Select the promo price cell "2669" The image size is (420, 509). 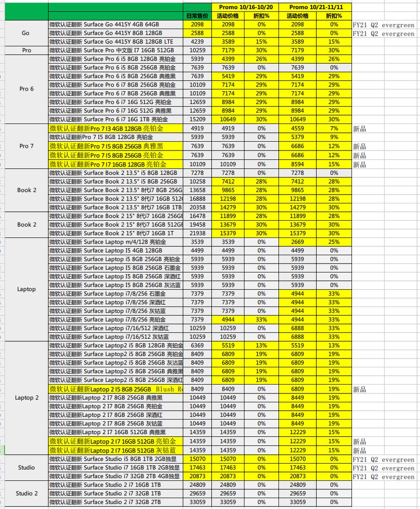297,242
